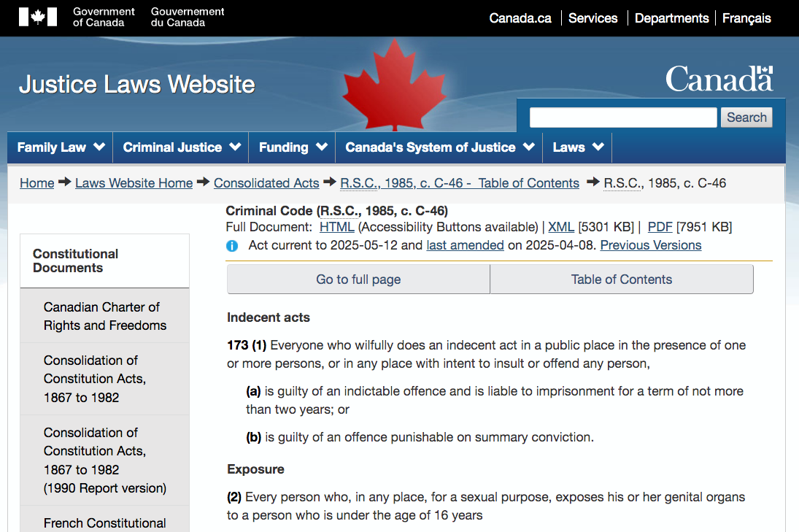The image size is (799, 532).
Task: Open the Previous Versions link
Action: tap(651, 246)
